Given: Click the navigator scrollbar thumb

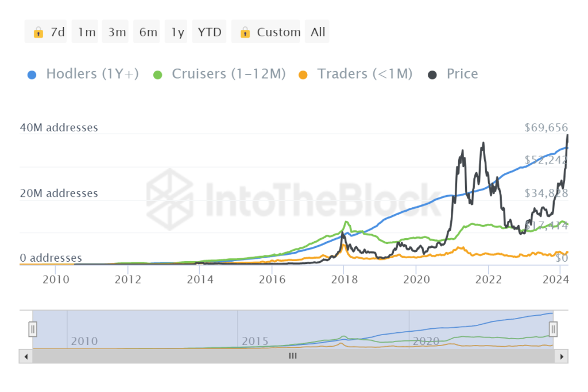Looking at the screenshot, I should coord(293,356).
